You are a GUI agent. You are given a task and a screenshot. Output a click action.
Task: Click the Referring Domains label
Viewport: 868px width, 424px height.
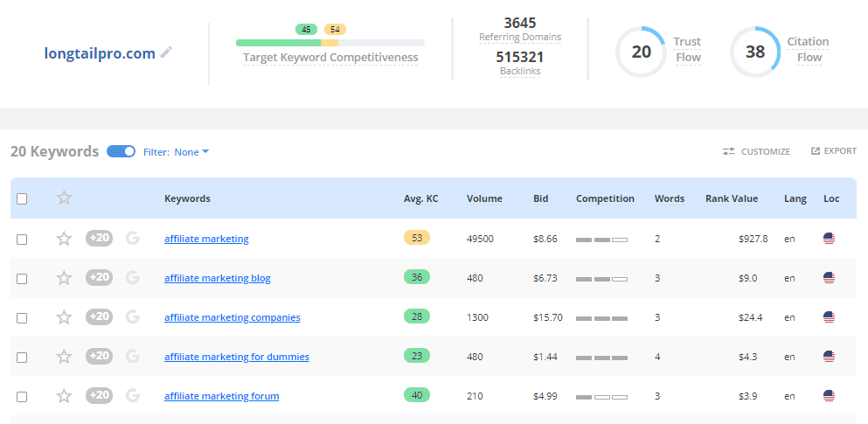coord(520,37)
